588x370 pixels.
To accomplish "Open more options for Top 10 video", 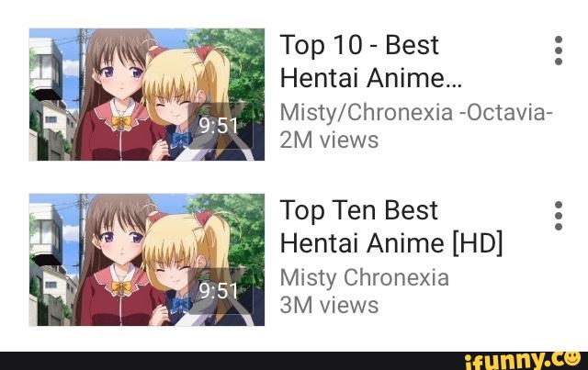I will tap(558, 50).
